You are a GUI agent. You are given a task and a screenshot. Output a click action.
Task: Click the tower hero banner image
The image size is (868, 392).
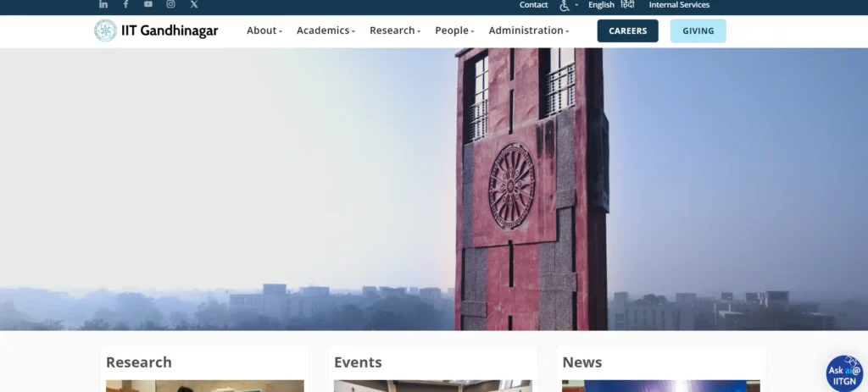434,189
